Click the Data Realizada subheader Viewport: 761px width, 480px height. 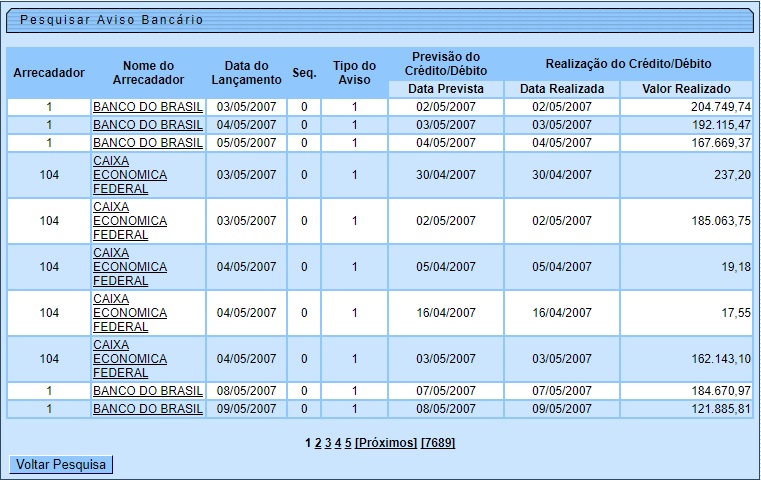tap(562, 89)
